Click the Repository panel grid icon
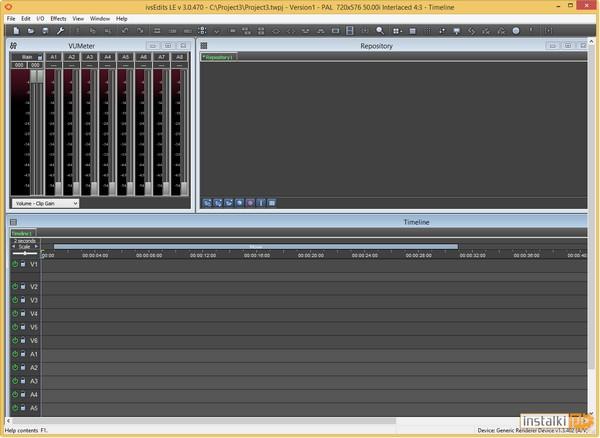 click(204, 46)
